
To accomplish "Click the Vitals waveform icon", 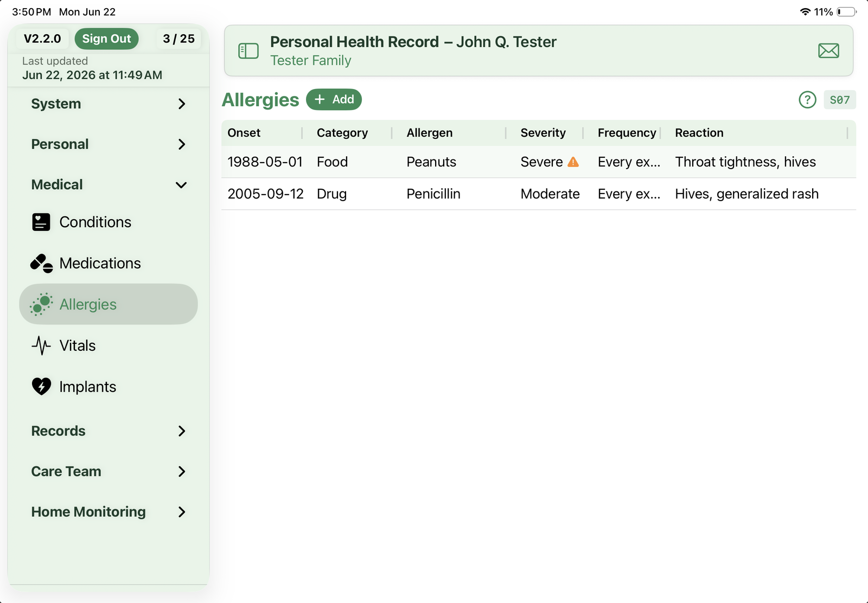I will 41,345.
